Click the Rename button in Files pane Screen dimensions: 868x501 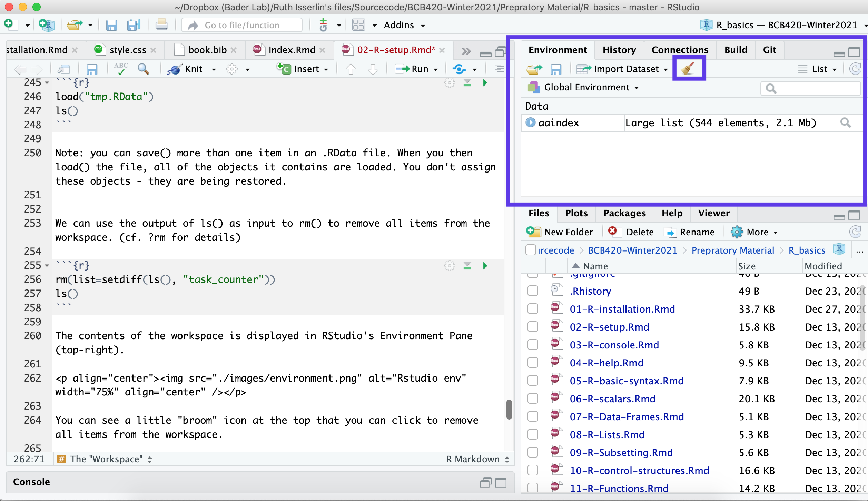click(x=689, y=232)
